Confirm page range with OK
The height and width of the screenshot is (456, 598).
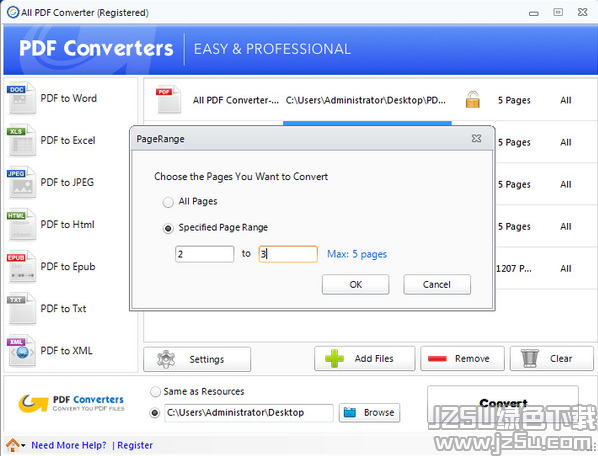[x=355, y=284]
